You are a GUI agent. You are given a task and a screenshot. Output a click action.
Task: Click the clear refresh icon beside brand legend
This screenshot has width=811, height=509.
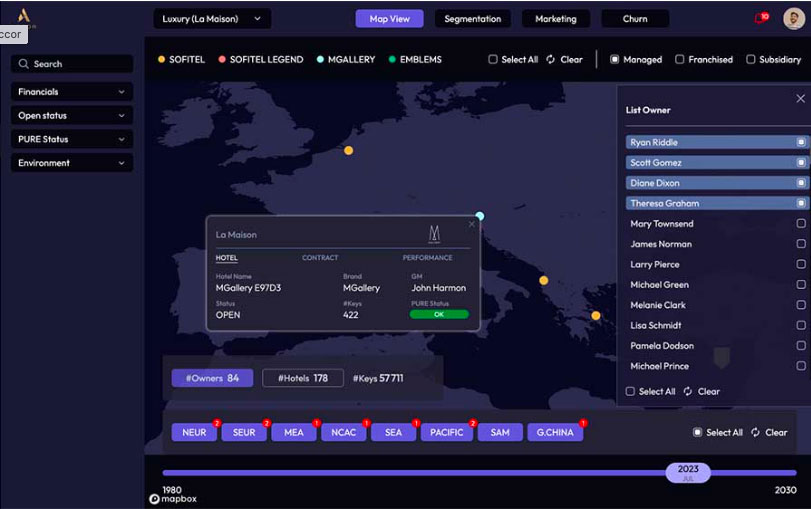(550, 59)
